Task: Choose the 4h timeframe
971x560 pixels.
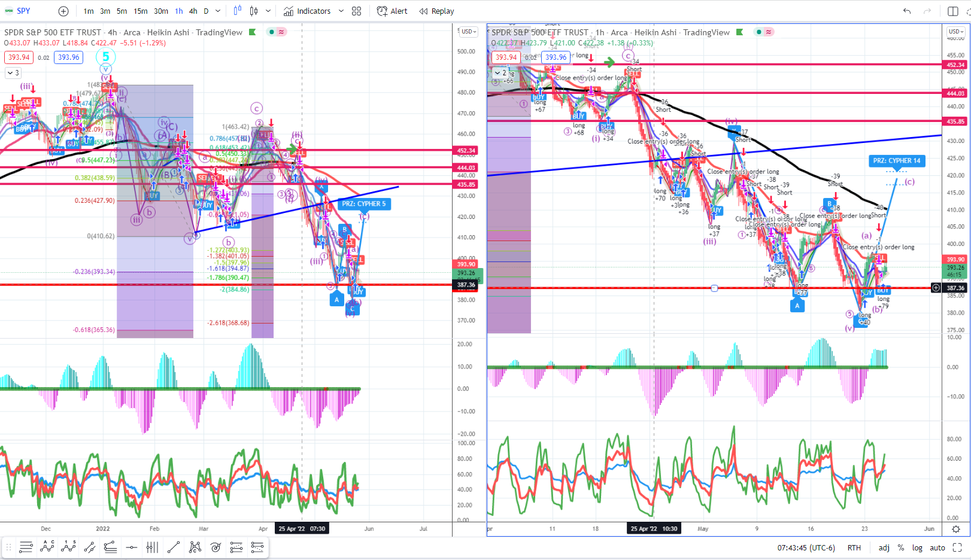Action: [x=193, y=11]
